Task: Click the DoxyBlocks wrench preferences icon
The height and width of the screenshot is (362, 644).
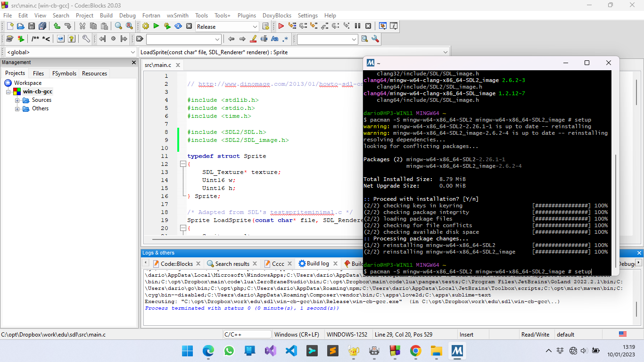Action: [86, 39]
